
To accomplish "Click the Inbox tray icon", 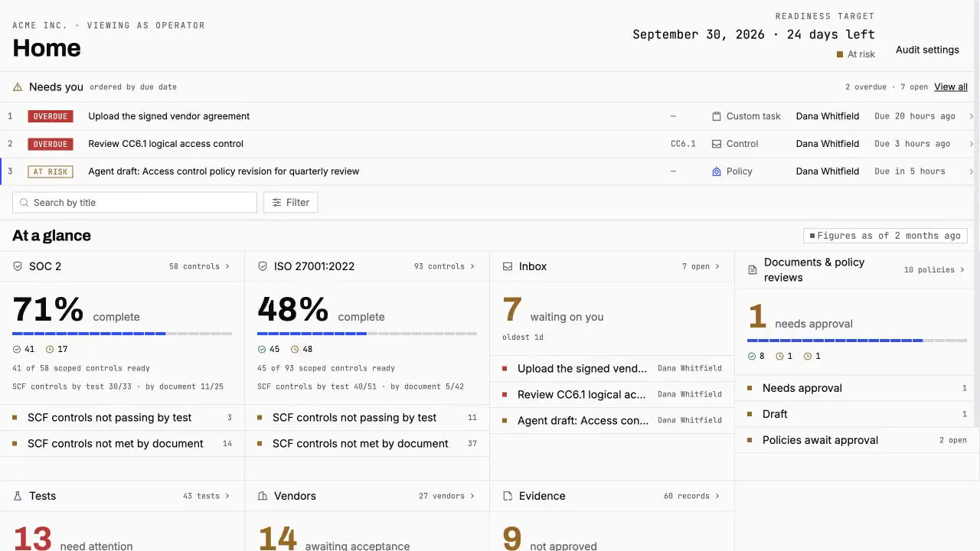I will (x=508, y=266).
